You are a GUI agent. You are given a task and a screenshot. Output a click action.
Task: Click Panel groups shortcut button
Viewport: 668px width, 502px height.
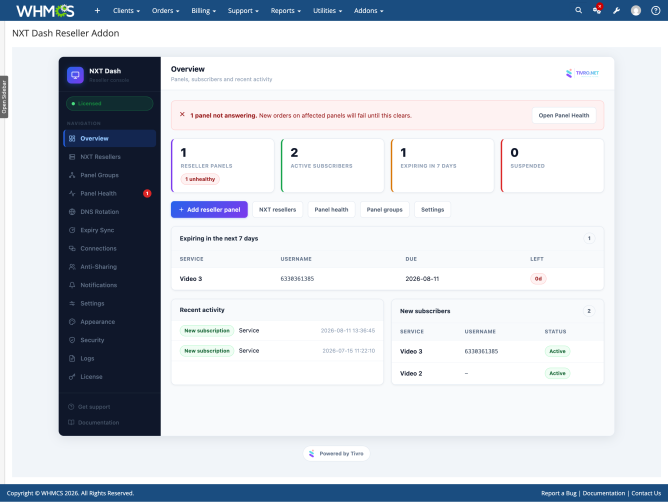coord(384,210)
